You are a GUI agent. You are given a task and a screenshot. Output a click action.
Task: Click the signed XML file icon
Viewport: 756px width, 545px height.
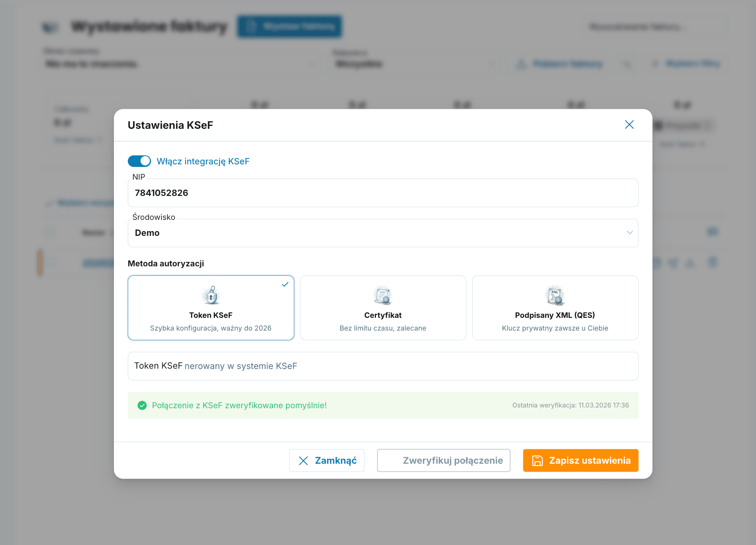(x=555, y=295)
